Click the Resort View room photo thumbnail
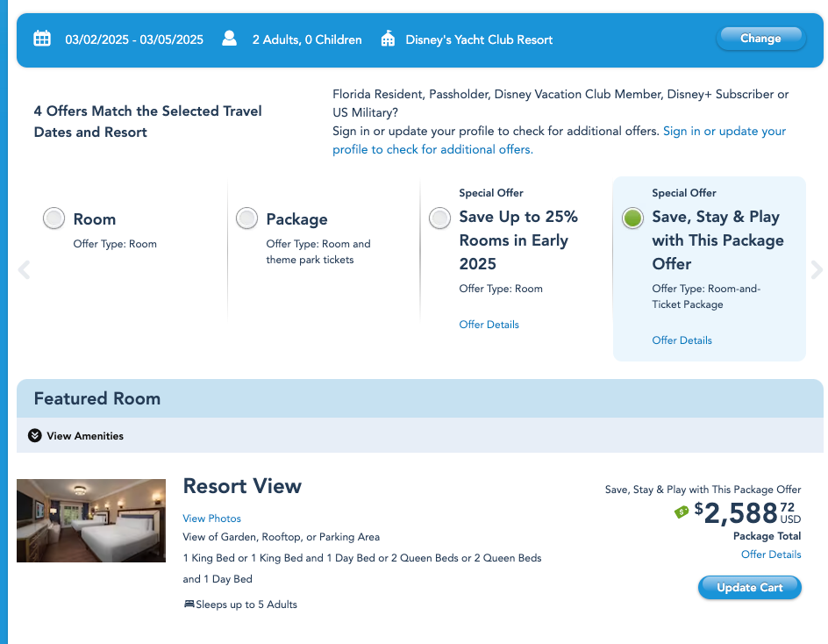The width and height of the screenshot is (828, 644). 90,520
